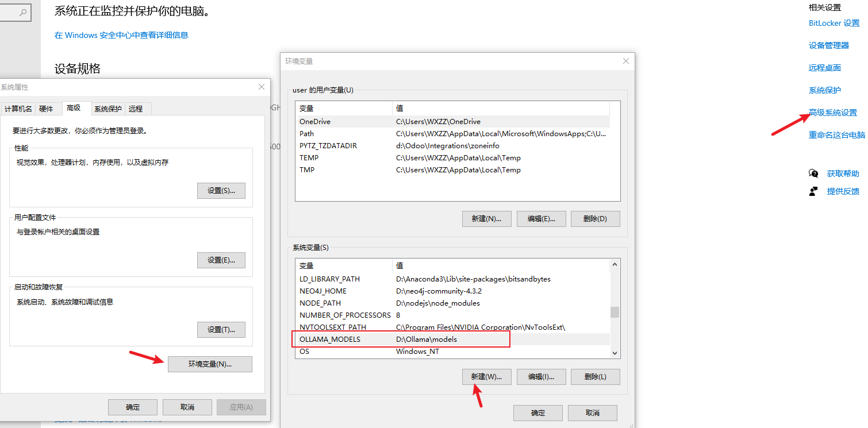The image size is (868, 428).
Task: Click user variables 编辑(E)... button
Action: point(541,219)
